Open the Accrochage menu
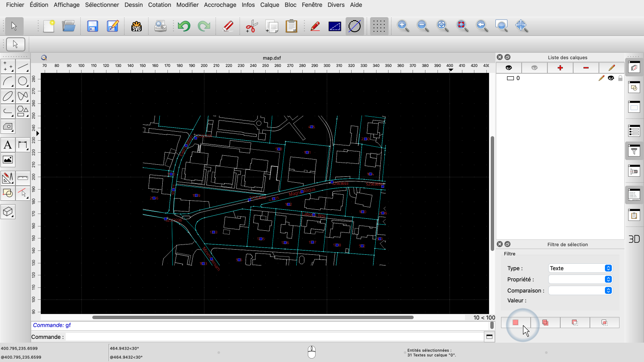Screen dimensions: 644x362 tap(220, 5)
